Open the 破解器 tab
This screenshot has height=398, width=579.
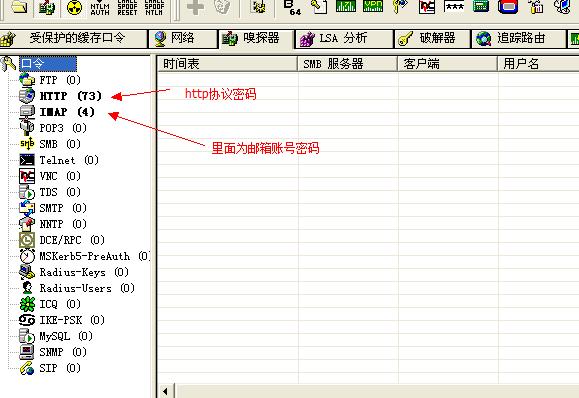click(x=432, y=39)
